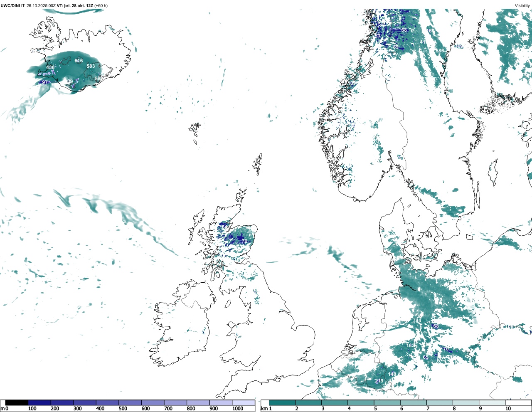Click the '41' value over northern Scandinavia
The image size is (532, 412).
pyautogui.click(x=423, y=42)
